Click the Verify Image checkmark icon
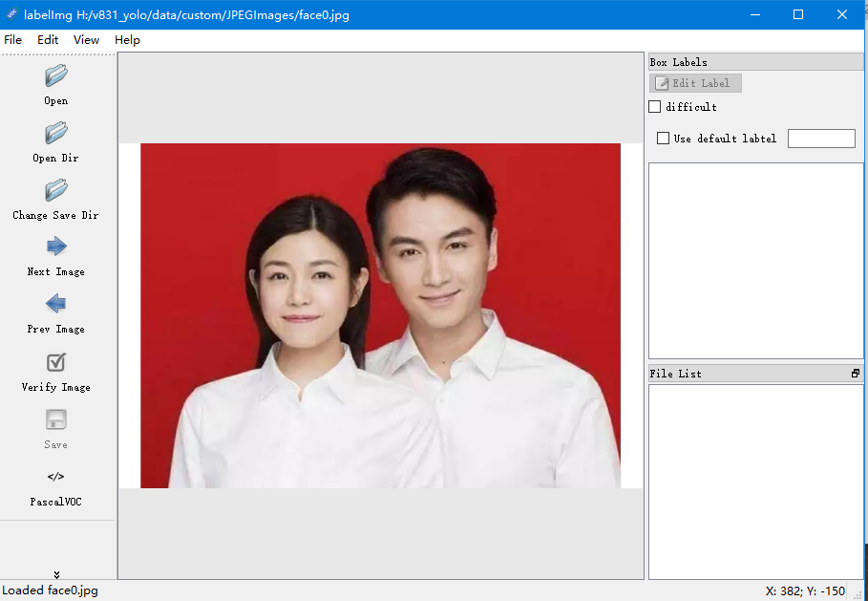This screenshot has width=868, height=601. point(56,363)
